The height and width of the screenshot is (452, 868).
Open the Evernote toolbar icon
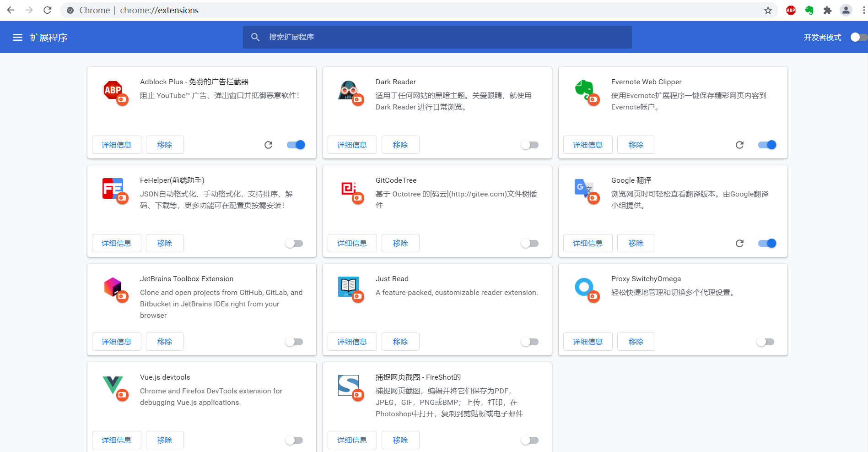pyautogui.click(x=809, y=10)
